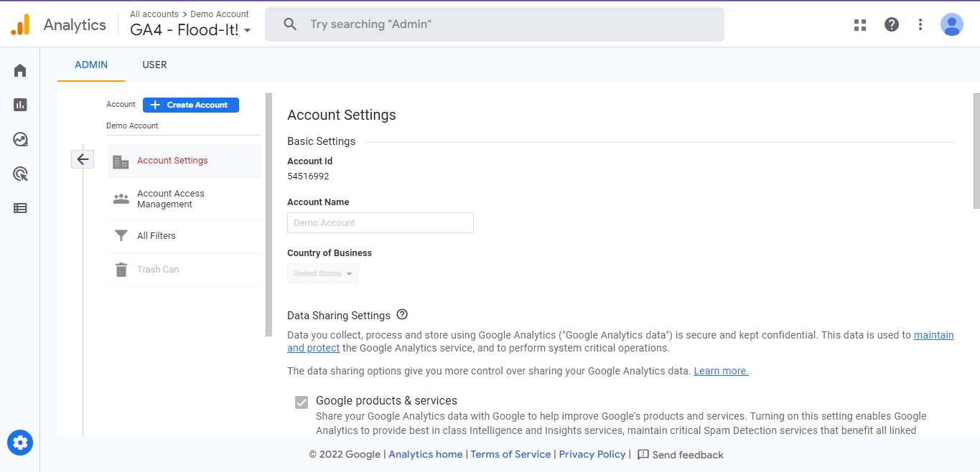The width and height of the screenshot is (980, 472).
Task: Click the Data Sharing Settings heading text
Action: tap(339, 316)
